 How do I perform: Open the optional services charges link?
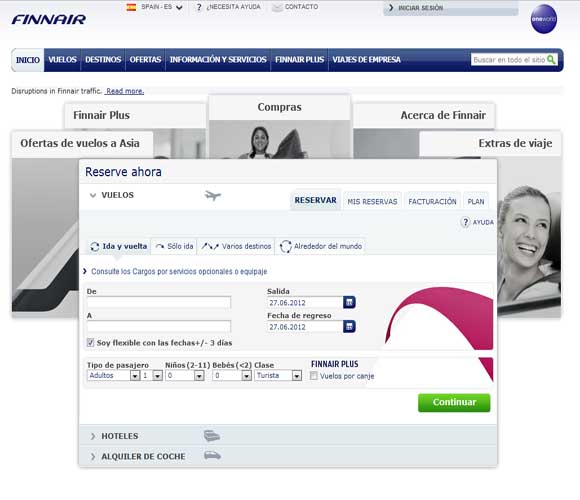pyautogui.click(x=179, y=271)
